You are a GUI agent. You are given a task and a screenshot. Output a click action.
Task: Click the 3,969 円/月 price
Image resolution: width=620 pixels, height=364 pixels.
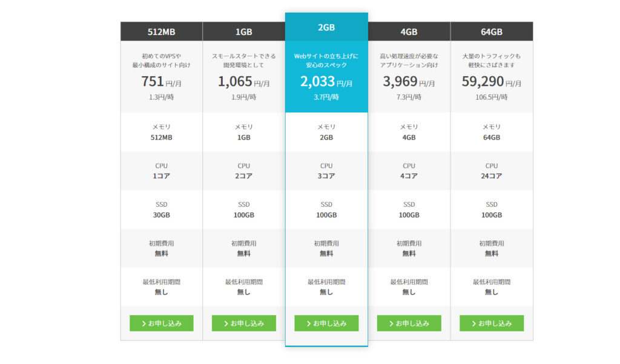tap(409, 82)
